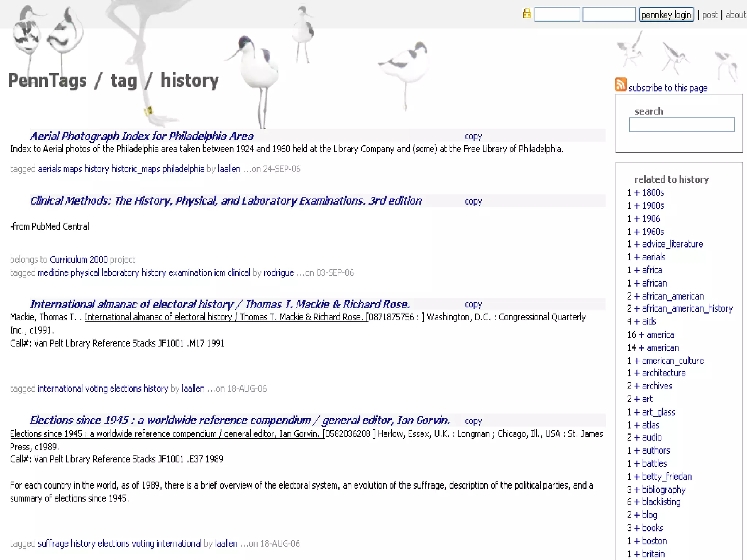Open the Curriculum 2000 project link
Viewport: 747px width, 560px height.
click(x=78, y=260)
